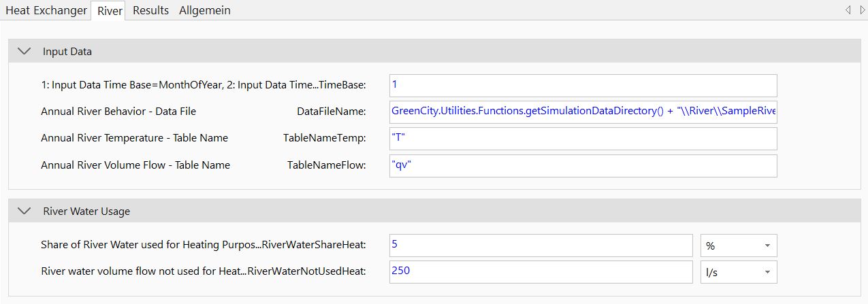The width and height of the screenshot is (868, 304).
Task: Click the Input Data header text
Action: coord(67,51)
